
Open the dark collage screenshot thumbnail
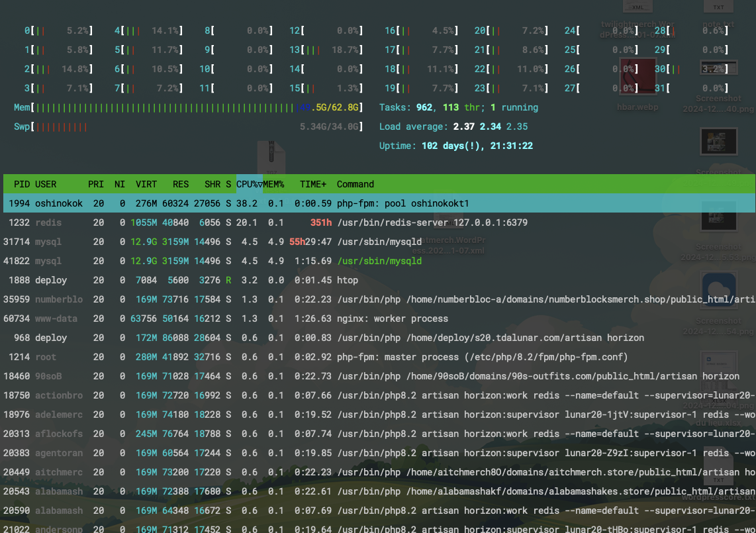point(718,142)
